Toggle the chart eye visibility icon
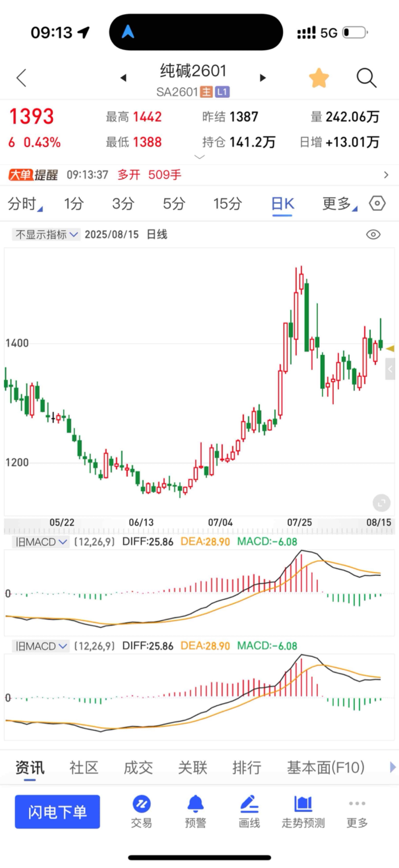Image resolution: width=399 pixels, height=868 pixels. coord(373,235)
